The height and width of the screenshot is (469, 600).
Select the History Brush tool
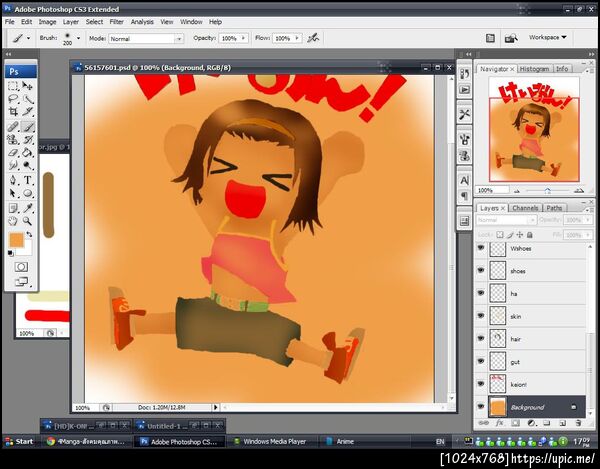click(28, 140)
